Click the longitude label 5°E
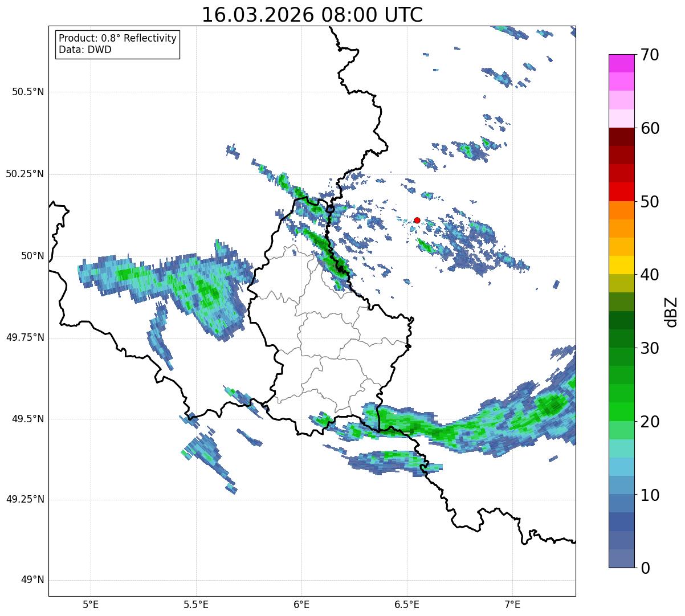This screenshot has height=616, width=685. tap(91, 604)
